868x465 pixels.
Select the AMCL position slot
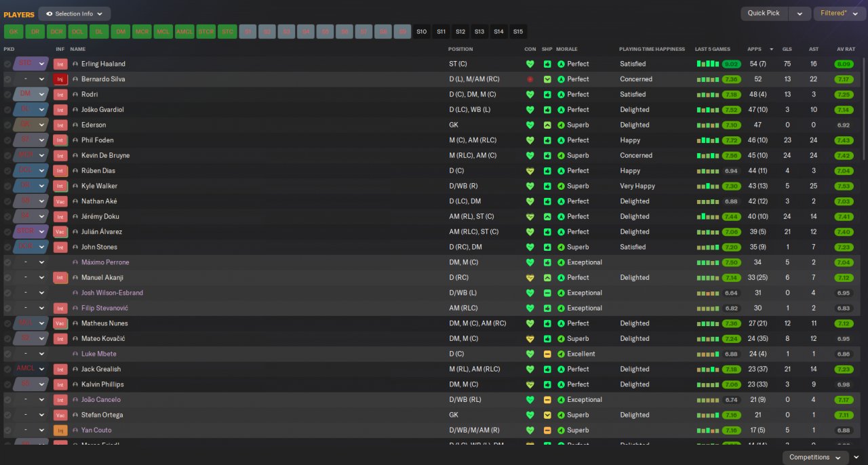[x=184, y=32]
